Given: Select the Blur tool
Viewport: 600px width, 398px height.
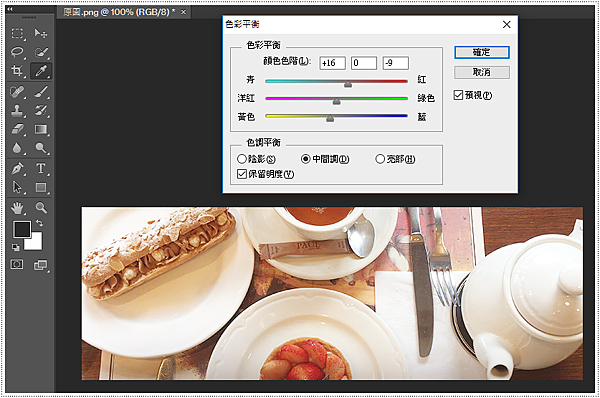Looking at the screenshot, I should [17, 148].
